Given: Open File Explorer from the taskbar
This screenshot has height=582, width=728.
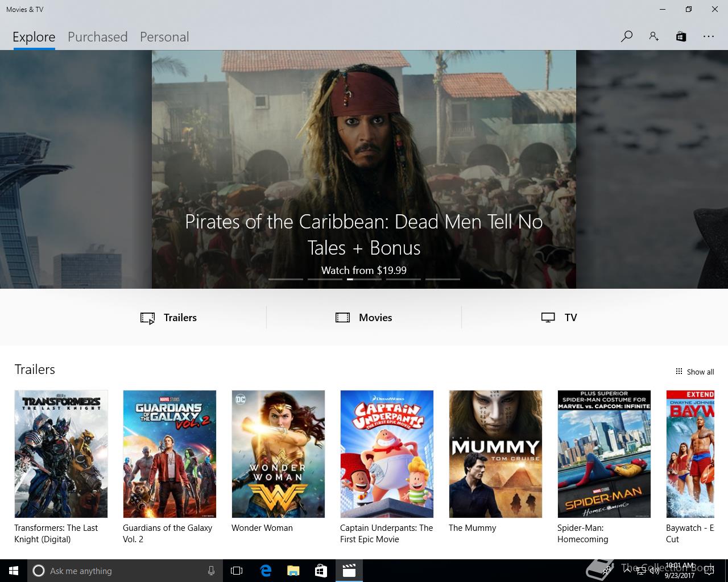Looking at the screenshot, I should pos(293,571).
